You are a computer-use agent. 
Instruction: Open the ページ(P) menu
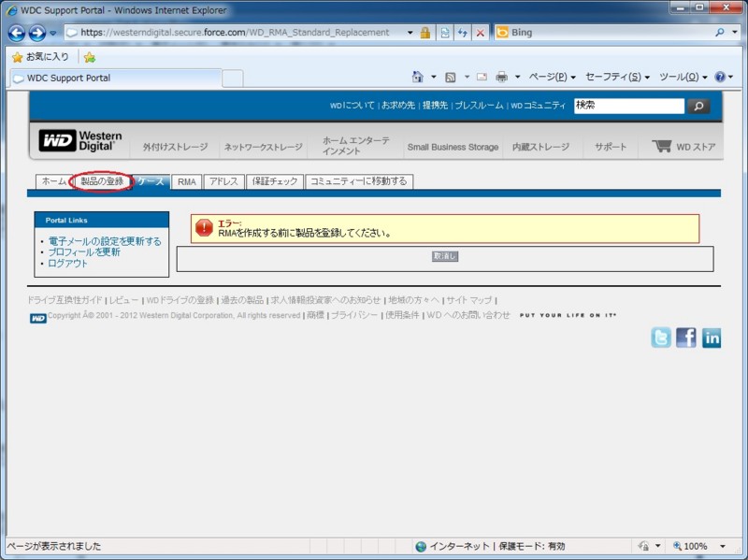point(552,77)
